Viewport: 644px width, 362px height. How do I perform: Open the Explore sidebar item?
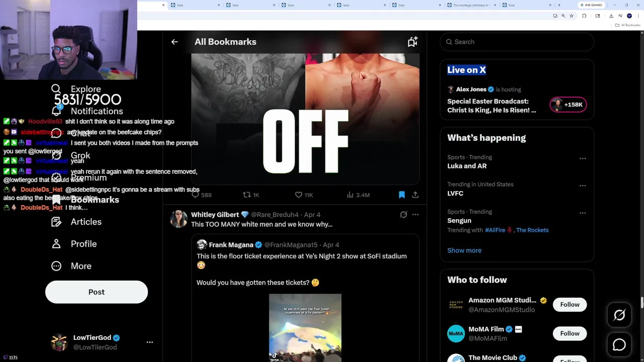[76, 89]
